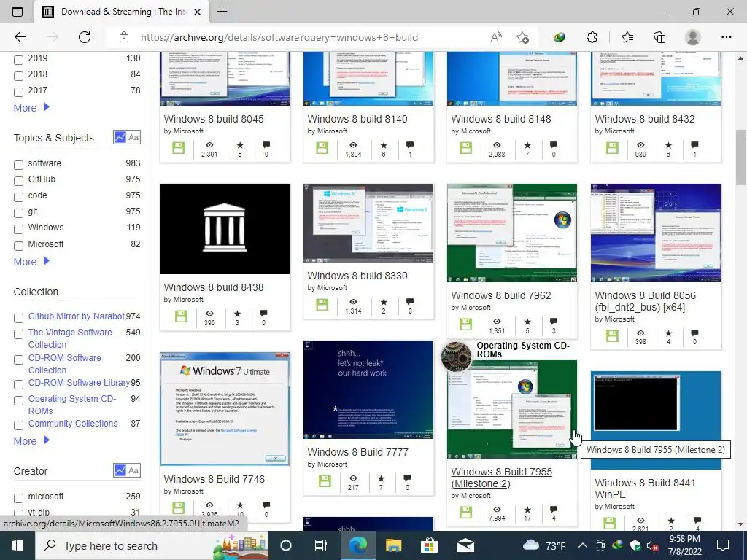This screenshot has width=747, height=560.
Task: Open a new browser tab
Action: (222, 12)
